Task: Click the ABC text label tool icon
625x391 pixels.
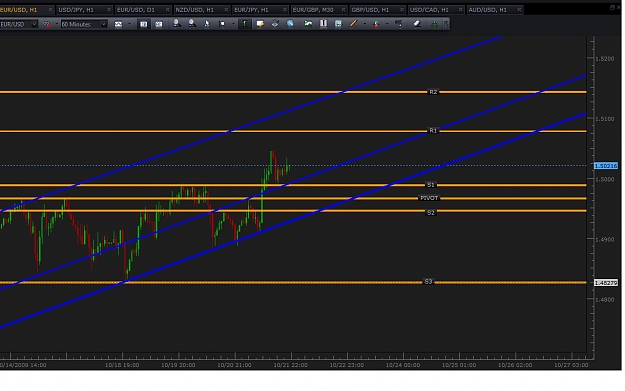Action: [399, 24]
